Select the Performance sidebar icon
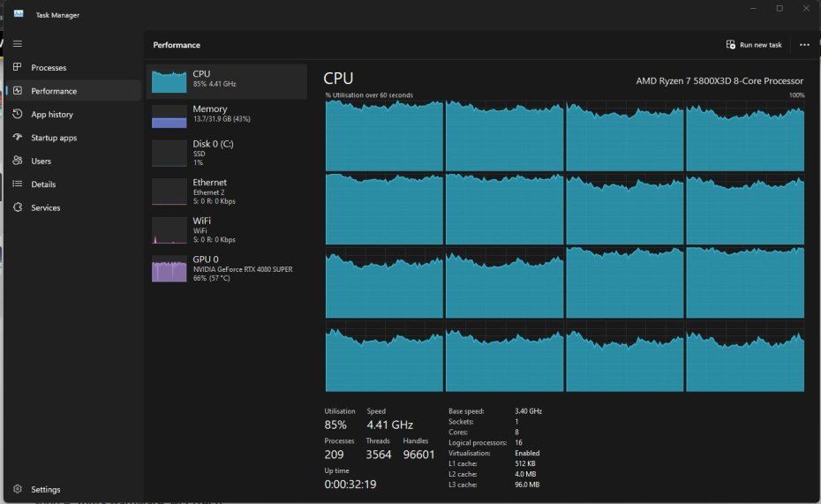This screenshot has height=504, width=821. pos(18,91)
